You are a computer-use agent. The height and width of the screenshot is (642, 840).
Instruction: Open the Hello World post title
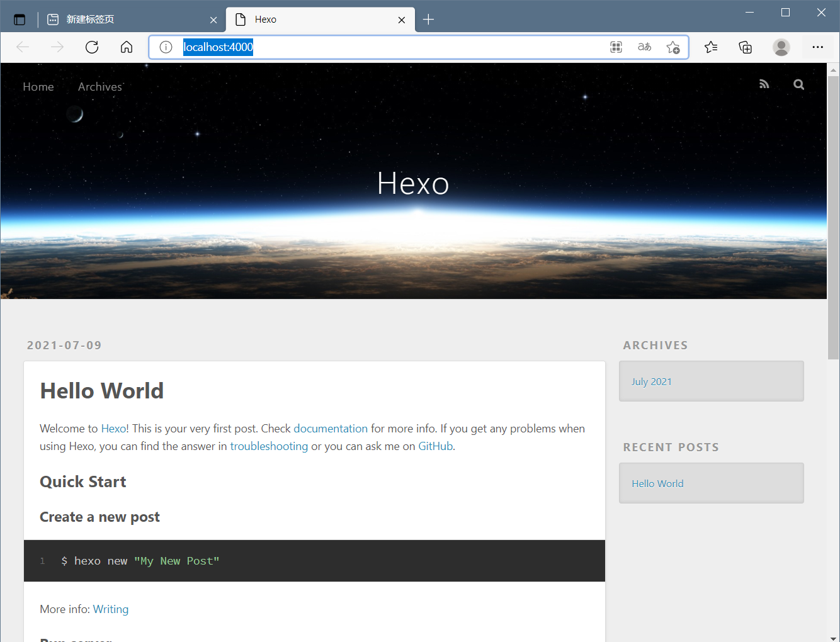pos(102,391)
